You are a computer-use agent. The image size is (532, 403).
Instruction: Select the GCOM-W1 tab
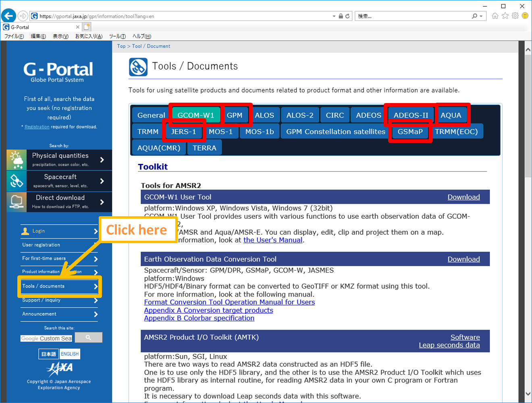point(196,115)
